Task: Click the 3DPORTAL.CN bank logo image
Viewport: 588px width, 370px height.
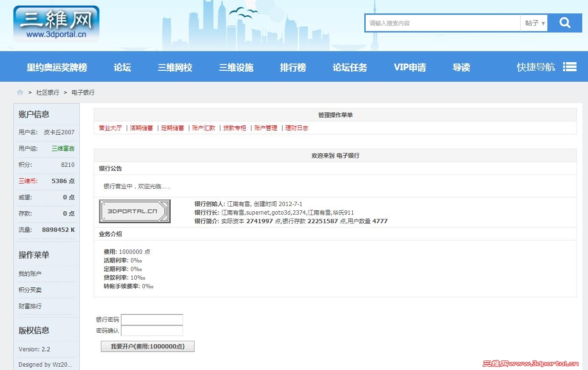Action: click(x=134, y=211)
